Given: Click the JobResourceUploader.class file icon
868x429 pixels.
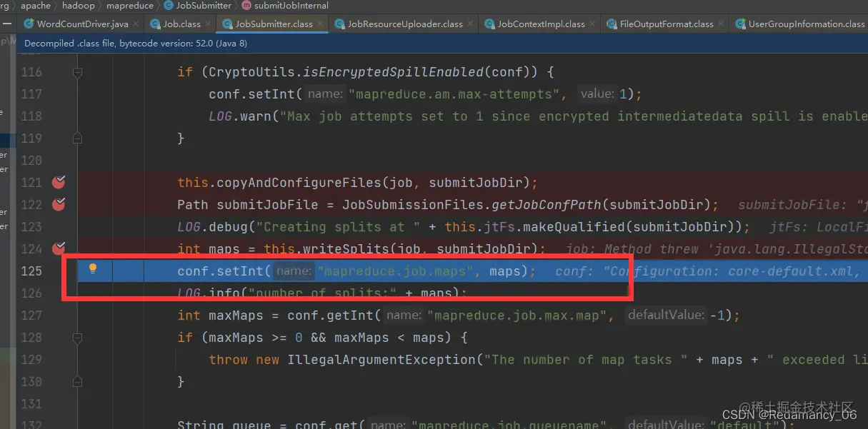Looking at the screenshot, I should click(340, 24).
